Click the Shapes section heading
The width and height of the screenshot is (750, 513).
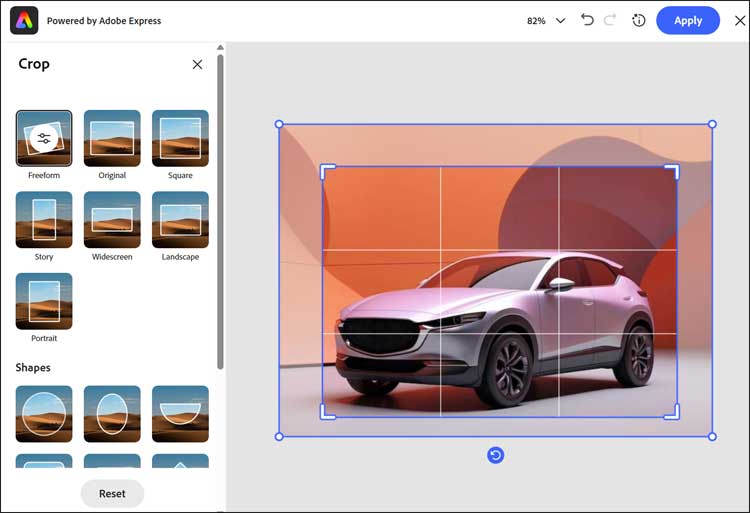pos(33,368)
